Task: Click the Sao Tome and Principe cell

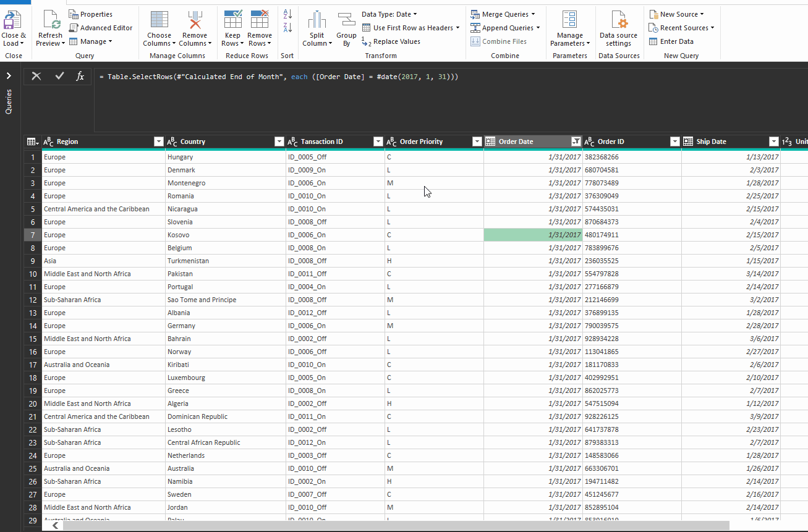Action: [x=226, y=300]
